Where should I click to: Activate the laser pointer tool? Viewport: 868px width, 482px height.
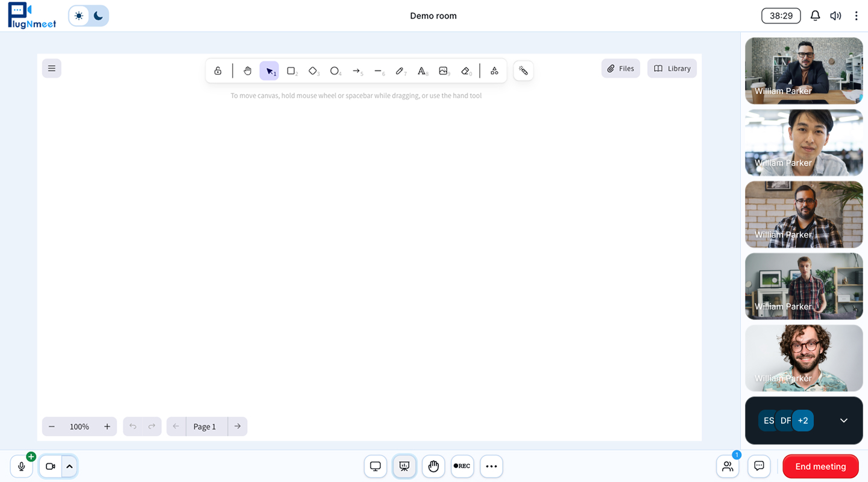point(523,70)
